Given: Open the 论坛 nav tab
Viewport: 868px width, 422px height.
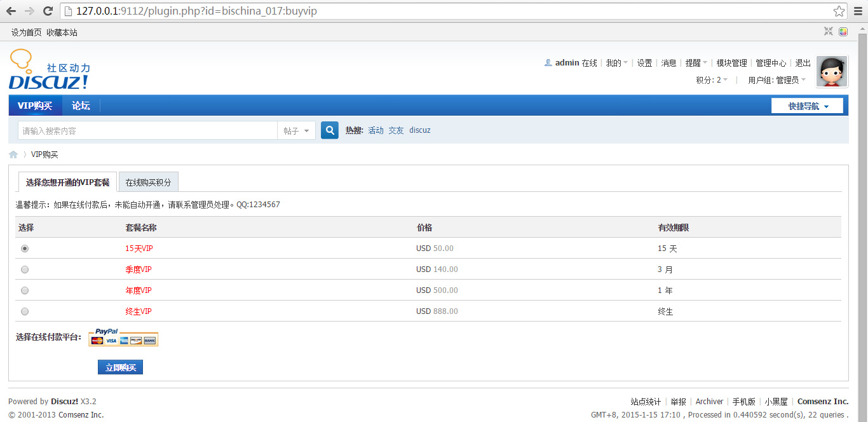Looking at the screenshot, I should (x=81, y=105).
